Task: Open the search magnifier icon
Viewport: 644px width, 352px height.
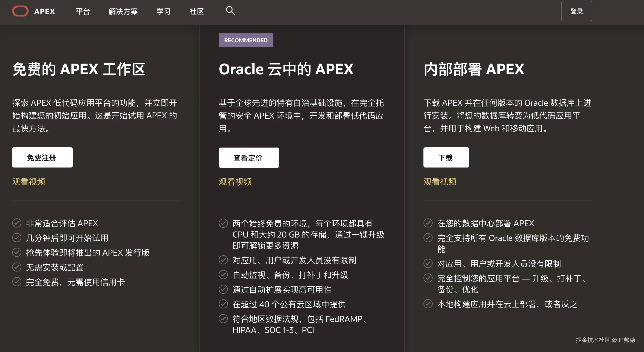Action: click(x=230, y=11)
